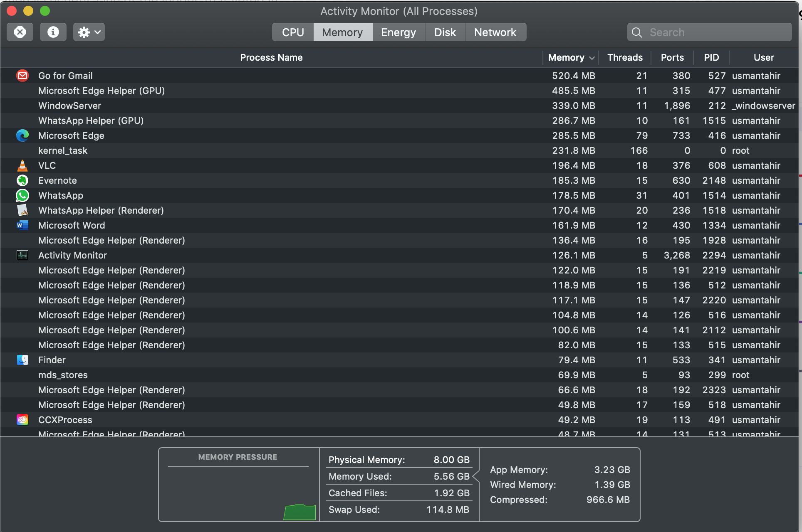Click the 339.0 MB memory value
The height and width of the screenshot is (532, 802).
(x=574, y=106)
